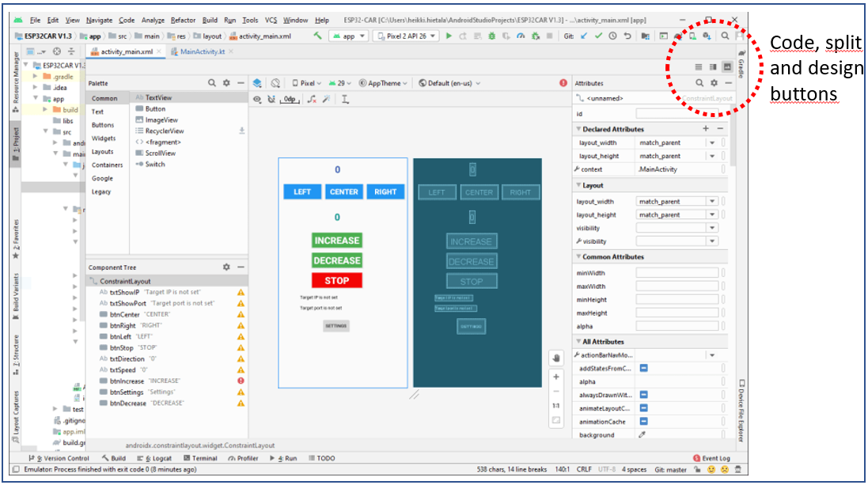Open the API level 29 dropdown
This screenshot has height=485, width=868.
coord(339,83)
